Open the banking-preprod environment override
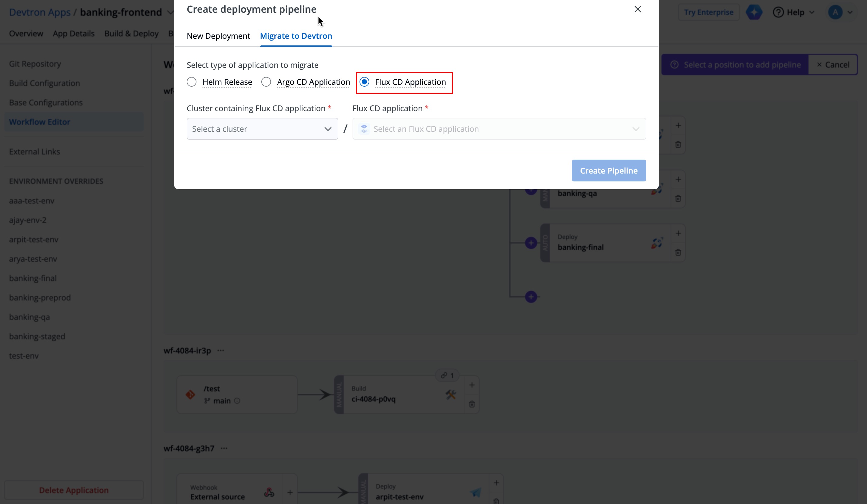Image resolution: width=867 pixels, height=504 pixels. [x=40, y=298]
